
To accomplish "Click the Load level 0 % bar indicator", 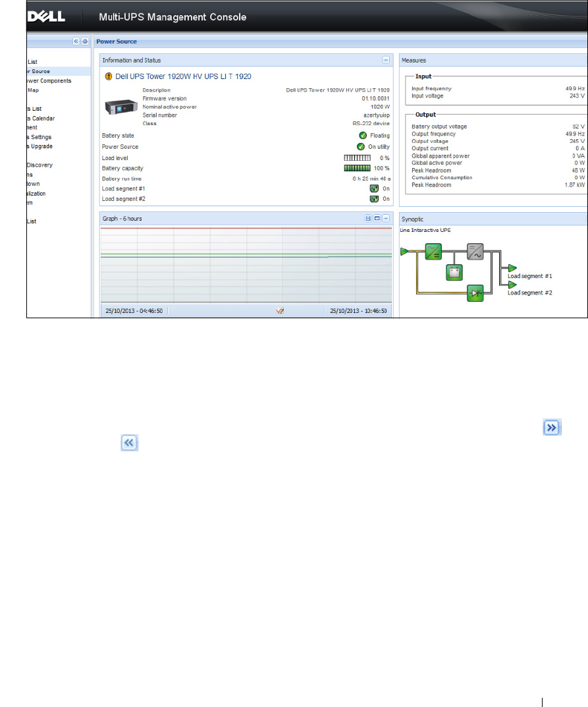I will click(358, 158).
